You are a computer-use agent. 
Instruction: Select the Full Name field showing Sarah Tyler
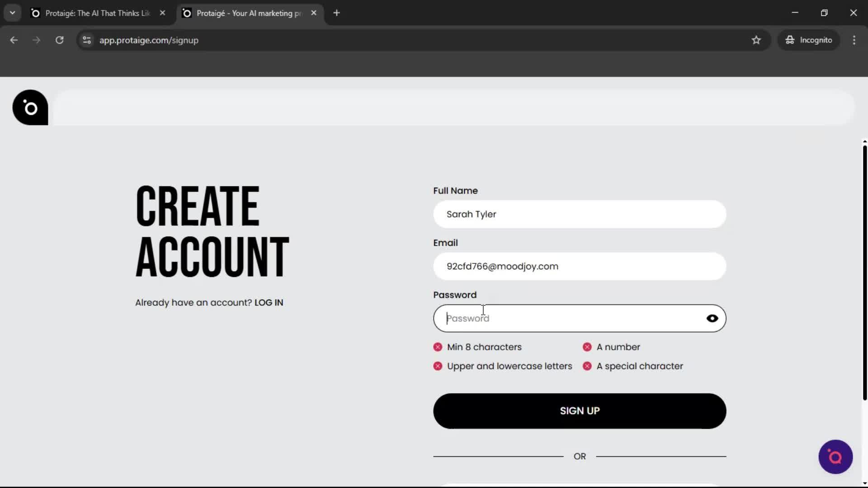pyautogui.click(x=579, y=214)
